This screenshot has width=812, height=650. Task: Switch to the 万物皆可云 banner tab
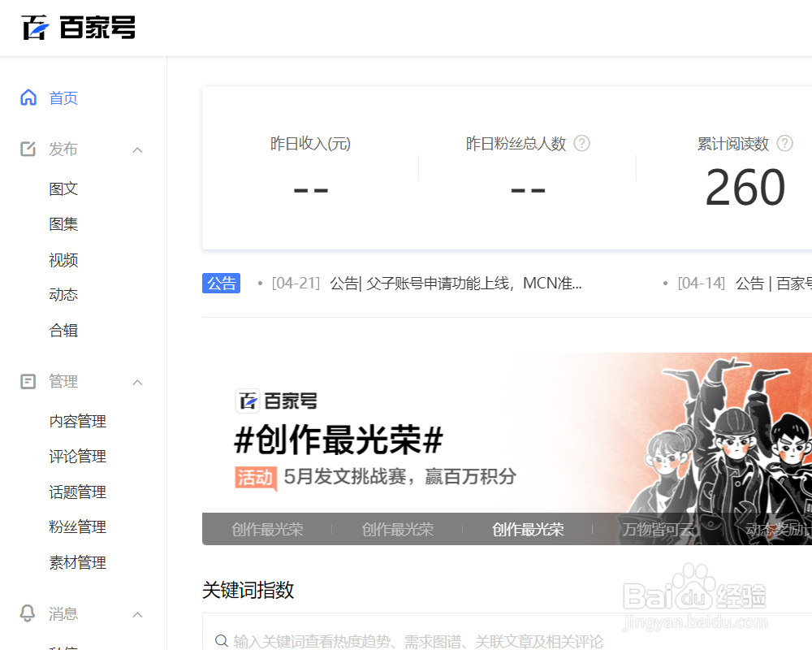click(x=659, y=528)
